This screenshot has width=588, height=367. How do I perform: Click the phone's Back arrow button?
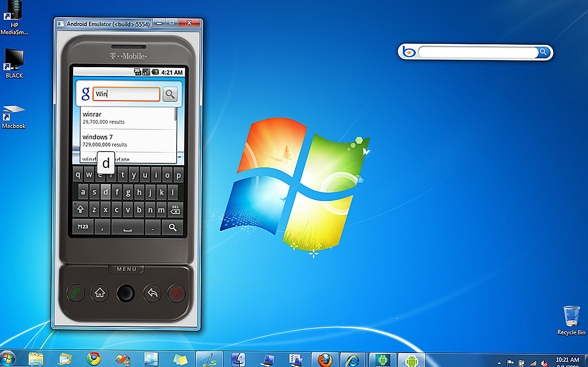[x=152, y=293]
